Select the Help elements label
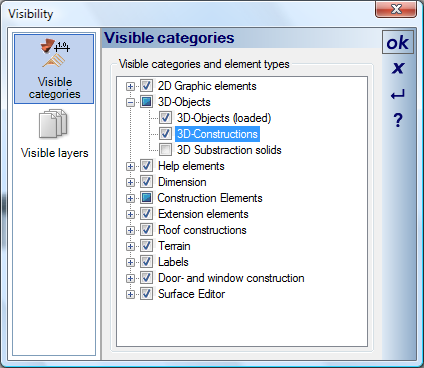The image size is (424, 368). click(191, 166)
